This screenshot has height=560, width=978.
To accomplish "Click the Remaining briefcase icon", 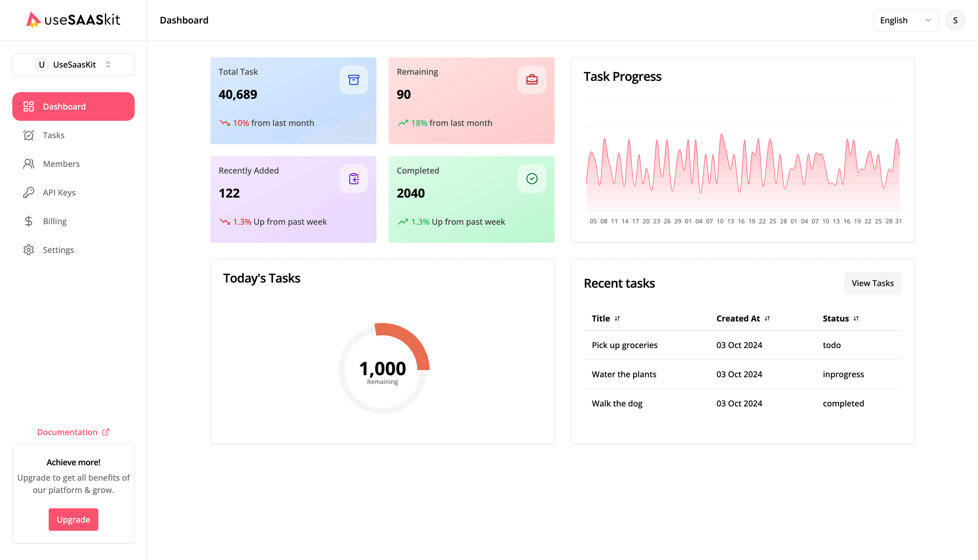I will 531,79.
